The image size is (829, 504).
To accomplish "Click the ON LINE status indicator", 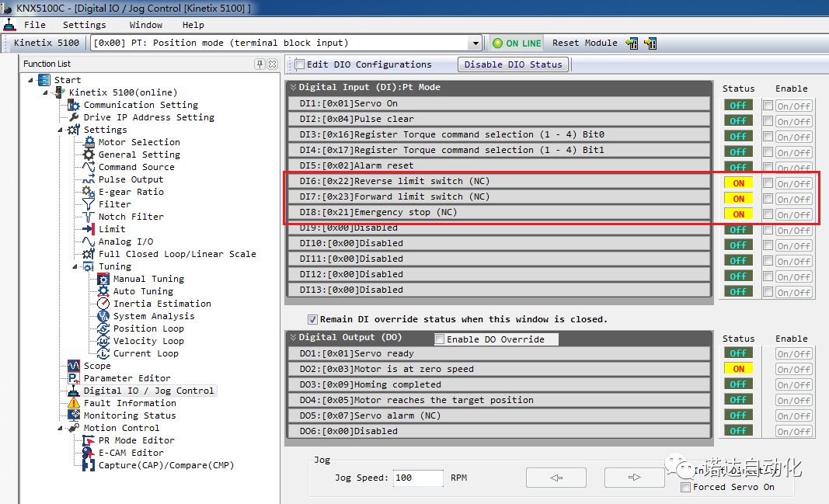I will click(x=517, y=43).
